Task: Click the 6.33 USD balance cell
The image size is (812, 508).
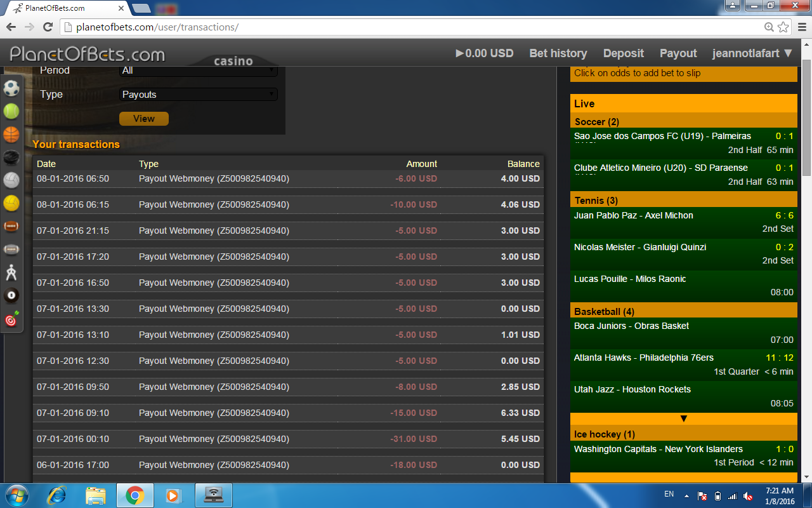Action: coord(520,413)
